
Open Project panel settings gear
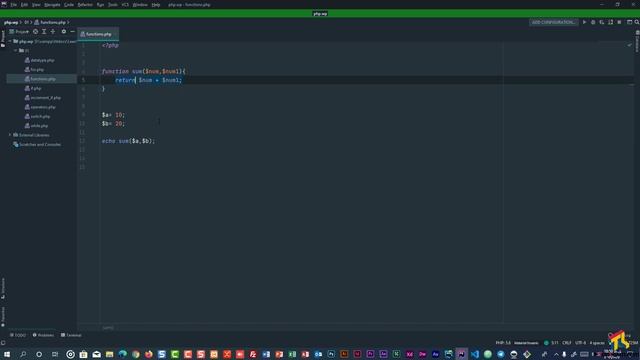(x=64, y=31)
